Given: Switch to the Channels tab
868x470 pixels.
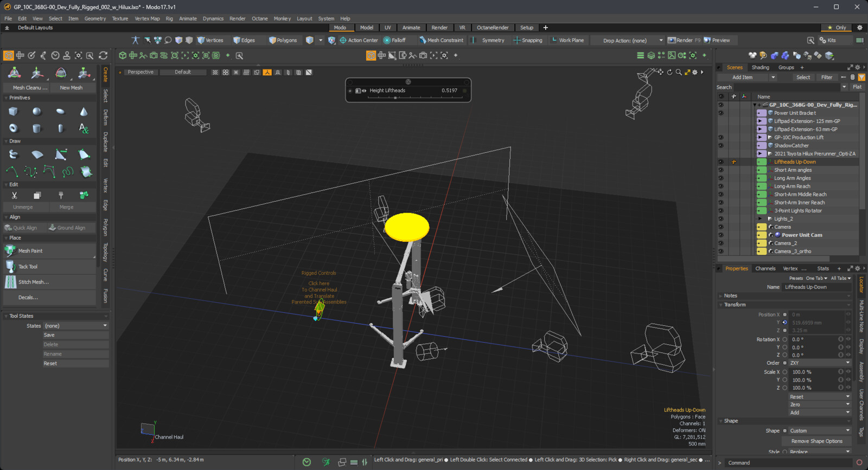Looking at the screenshot, I should (x=765, y=268).
